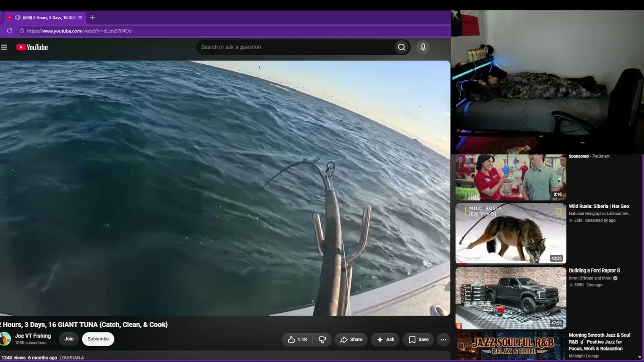This screenshot has width=644, height=362.
Task: Open the PetSmart sponsored ad thumbnail
Action: pos(511,177)
